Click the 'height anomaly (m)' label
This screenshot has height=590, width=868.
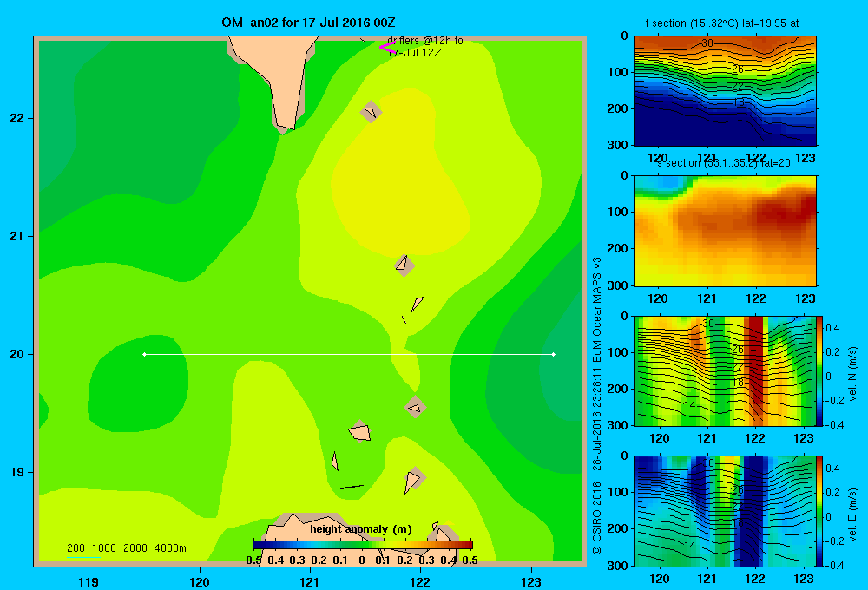pos(361,529)
